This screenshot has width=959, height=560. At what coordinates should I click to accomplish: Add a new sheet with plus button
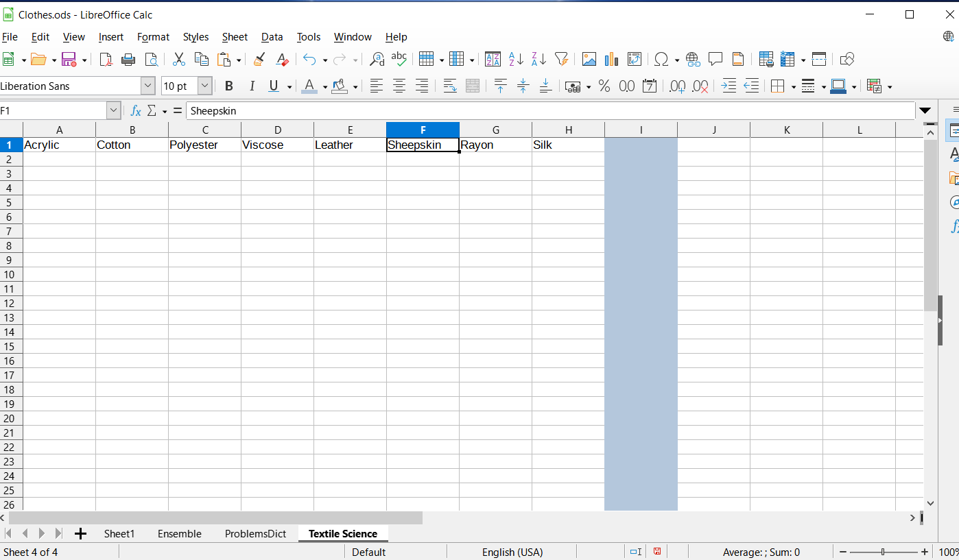(x=80, y=533)
